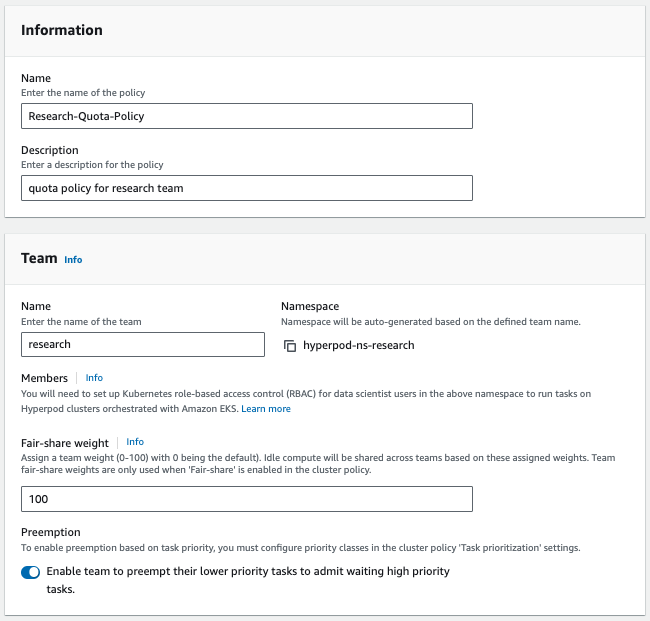Click the 'Enable team to preempt' label text
This screenshot has width=650, height=621.
(x=247, y=572)
